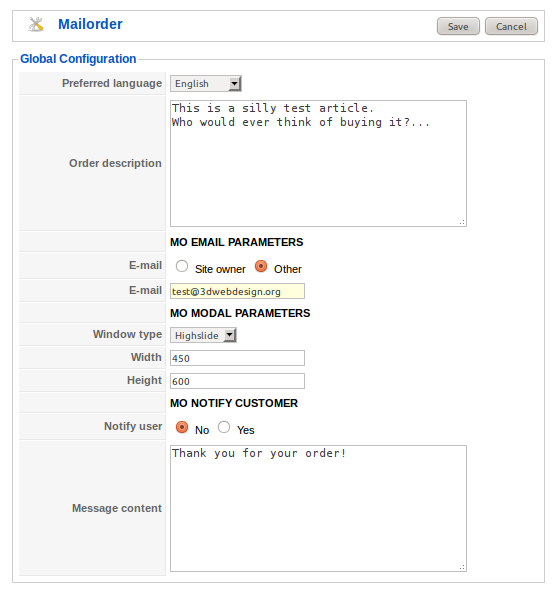Image resolution: width=557 pixels, height=593 pixels.
Task: Select the Site owner radio button
Action: (x=182, y=267)
